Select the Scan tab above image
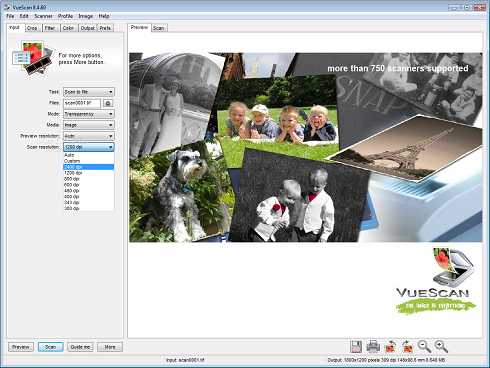This screenshot has height=368, width=490. click(159, 28)
